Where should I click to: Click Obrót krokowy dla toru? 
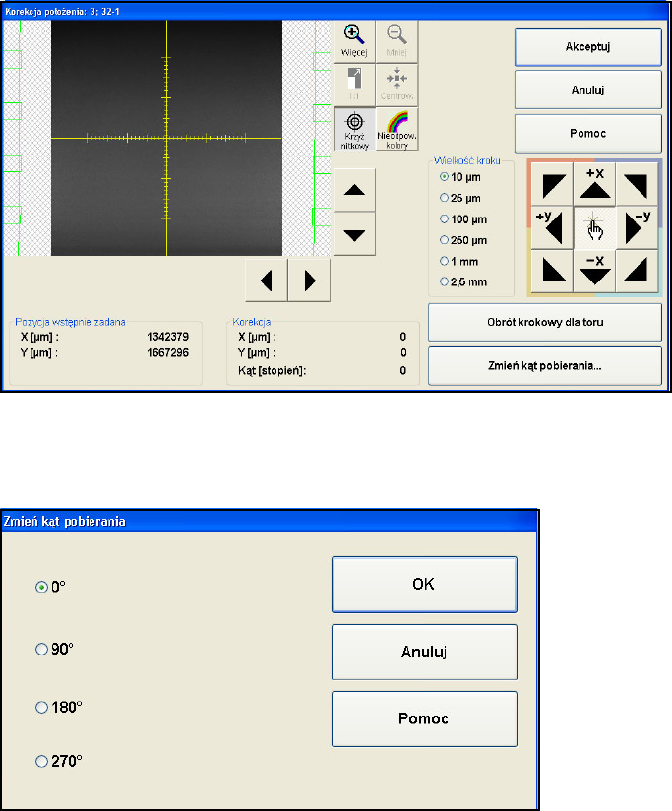click(x=545, y=322)
